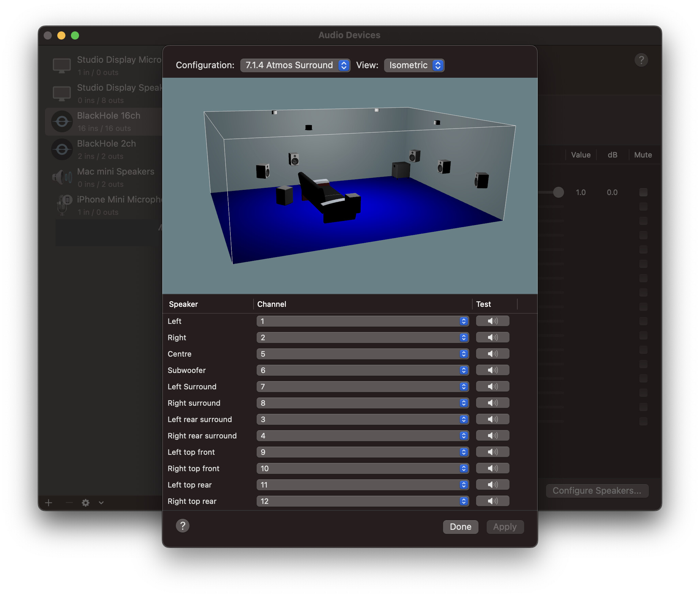Toggle the third Mute checkbox
The image size is (700, 598).
click(x=643, y=221)
